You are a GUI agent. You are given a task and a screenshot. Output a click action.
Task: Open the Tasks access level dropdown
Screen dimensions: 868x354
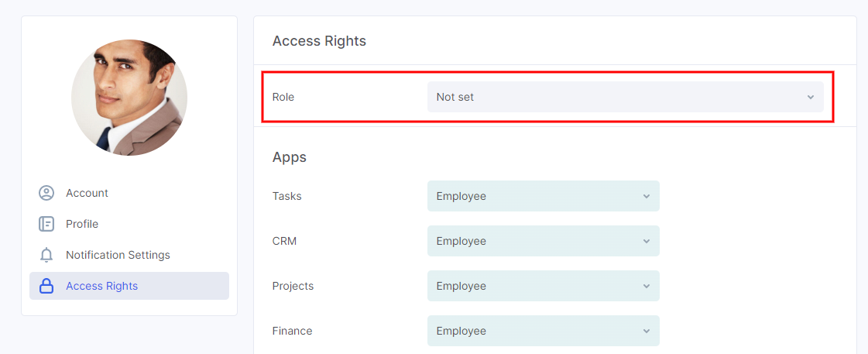543,196
